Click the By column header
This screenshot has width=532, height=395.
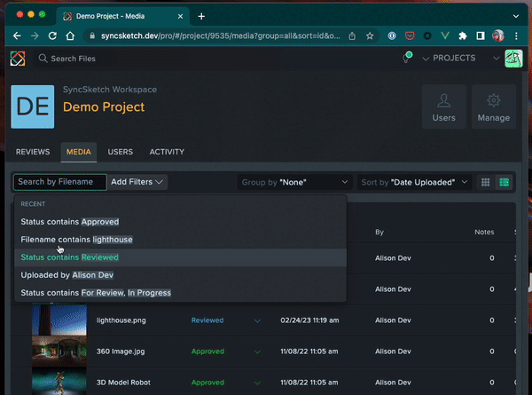click(x=379, y=232)
